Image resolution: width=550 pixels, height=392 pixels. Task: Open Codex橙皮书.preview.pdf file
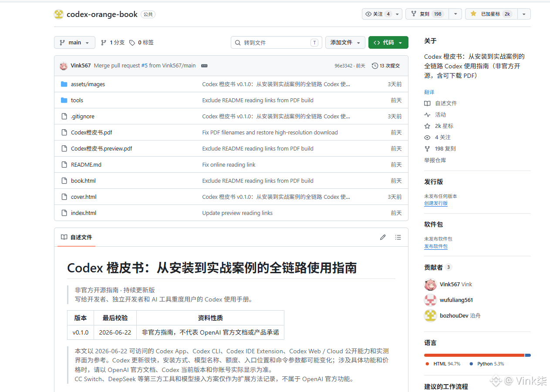101,148
